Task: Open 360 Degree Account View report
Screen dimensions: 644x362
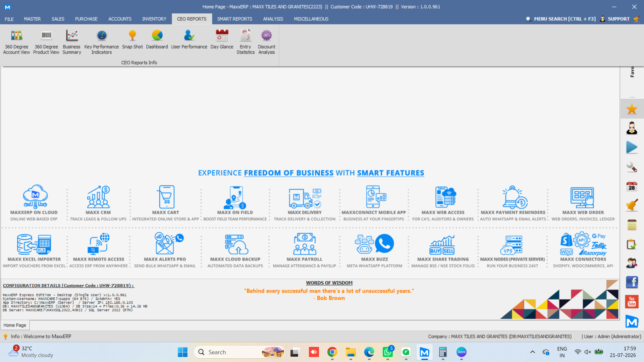Action: (x=16, y=42)
